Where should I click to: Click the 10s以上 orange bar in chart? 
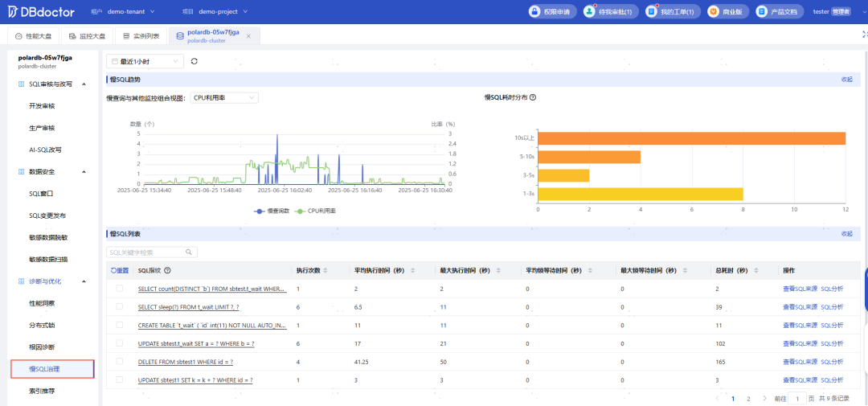pyautogui.click(x=691, y=138)
